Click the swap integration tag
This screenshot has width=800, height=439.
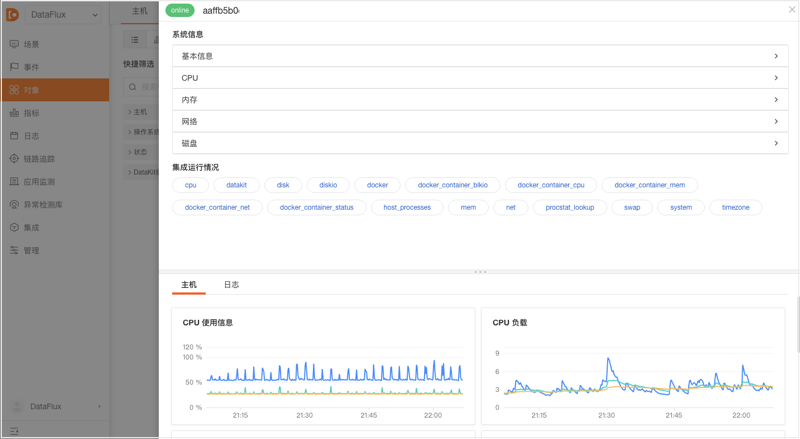(632, 208)
